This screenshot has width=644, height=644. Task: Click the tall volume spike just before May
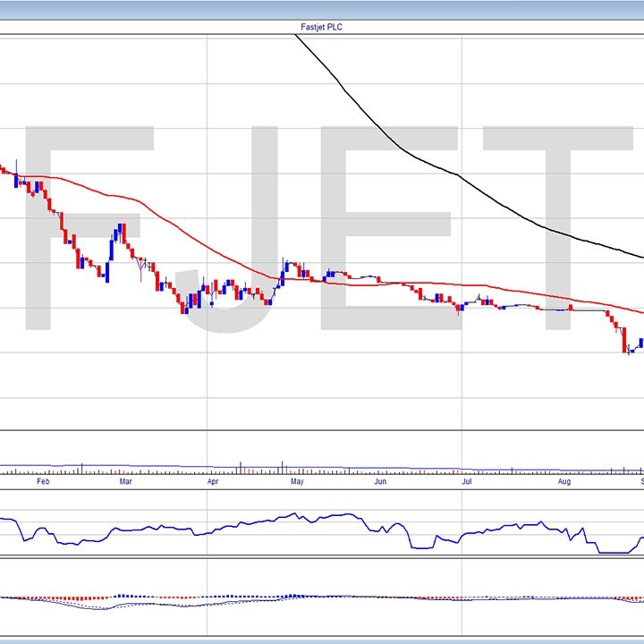(282, 466)
